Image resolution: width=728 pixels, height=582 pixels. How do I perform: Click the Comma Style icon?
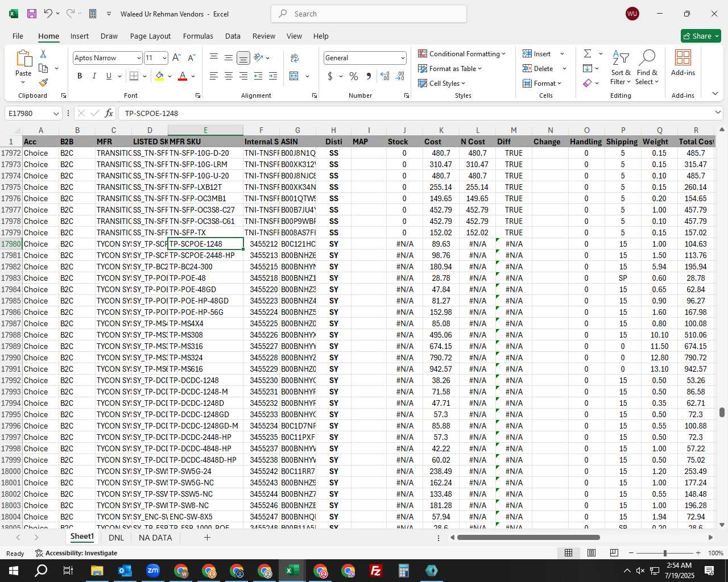click(369, 76)
